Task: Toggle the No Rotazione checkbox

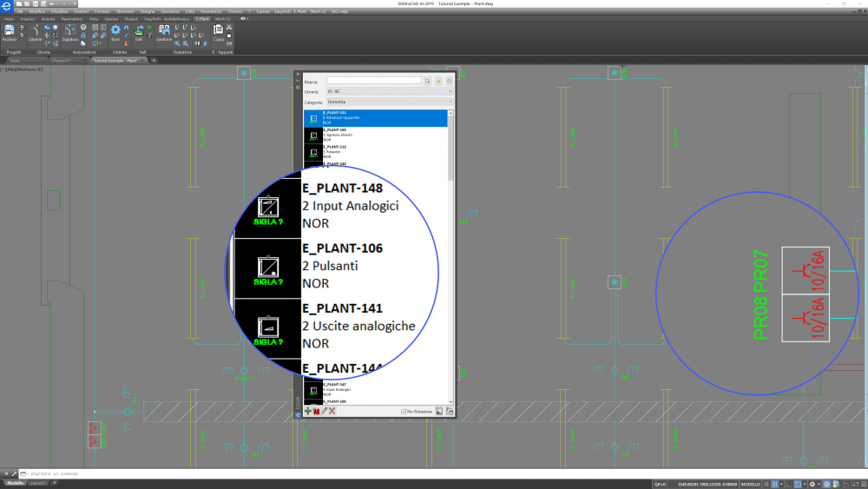Action: (404, 412)
